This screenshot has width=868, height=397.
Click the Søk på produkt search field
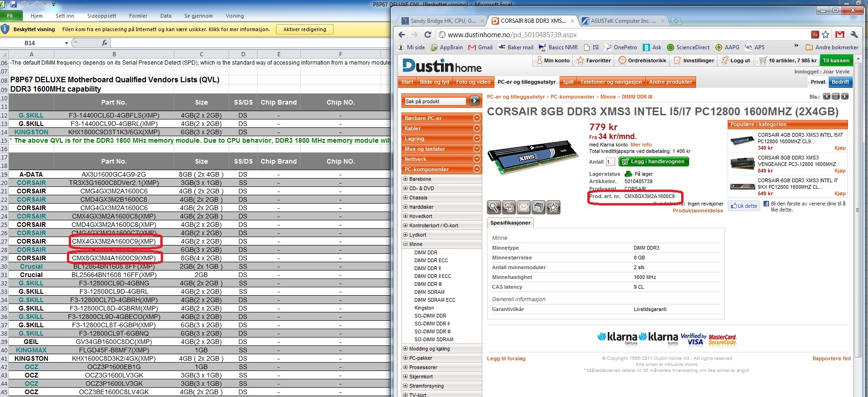click(435, 101)
